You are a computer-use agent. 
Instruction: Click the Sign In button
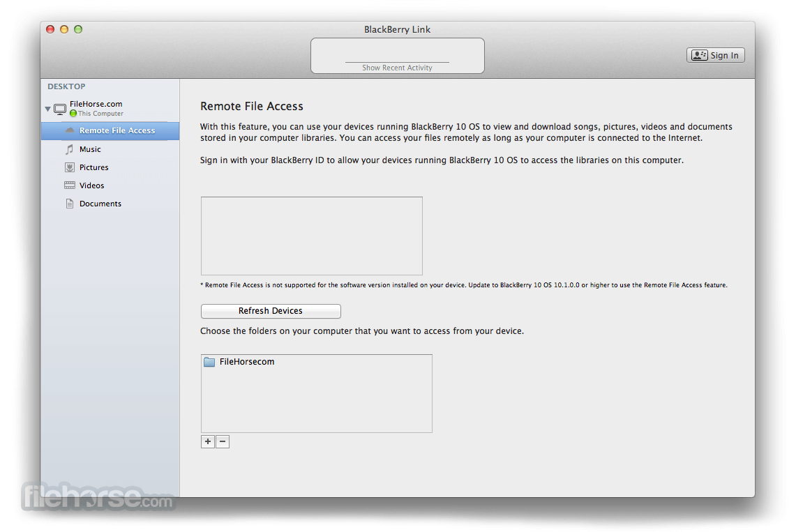[x=715, y=55]
